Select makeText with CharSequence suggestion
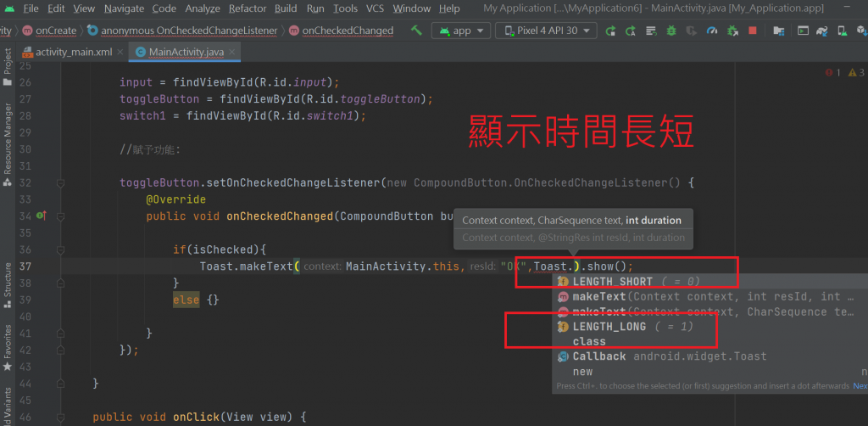 [710, 311]
